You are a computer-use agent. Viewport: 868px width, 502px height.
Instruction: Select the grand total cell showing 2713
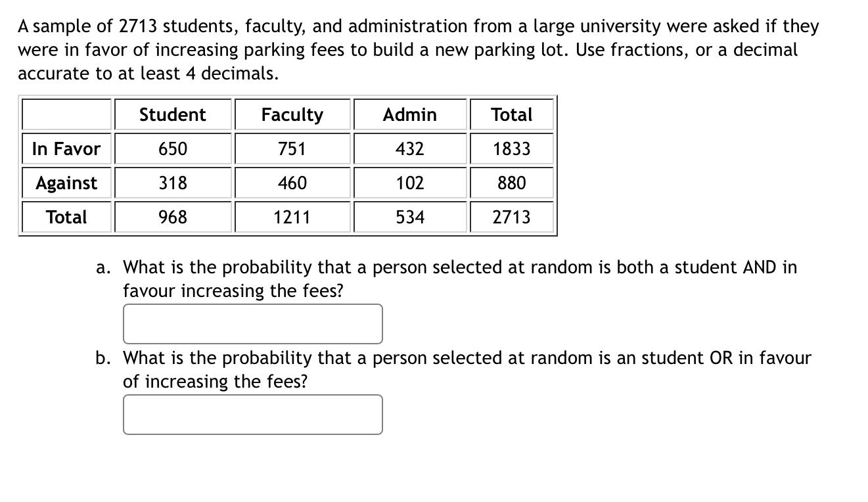(512, 217)
